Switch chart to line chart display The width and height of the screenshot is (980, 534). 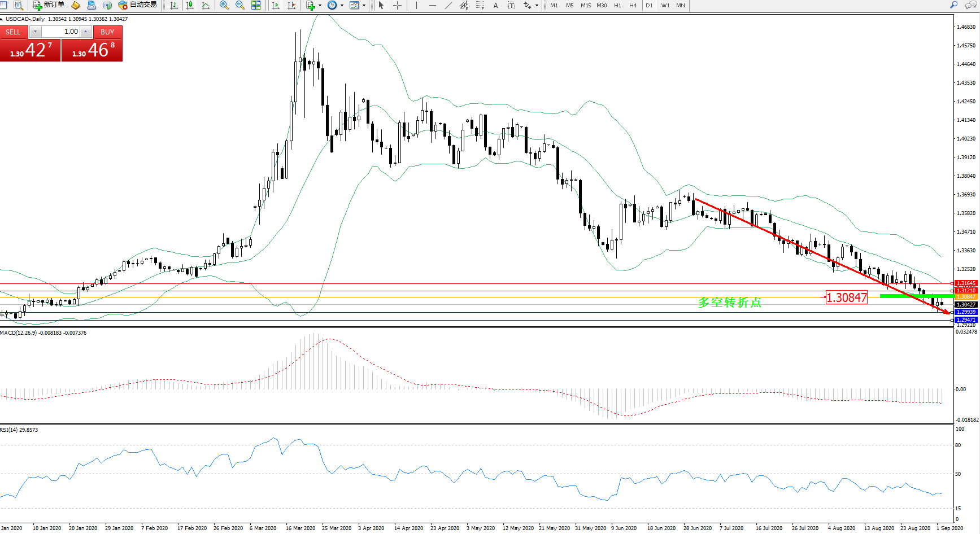click(206, 6)
